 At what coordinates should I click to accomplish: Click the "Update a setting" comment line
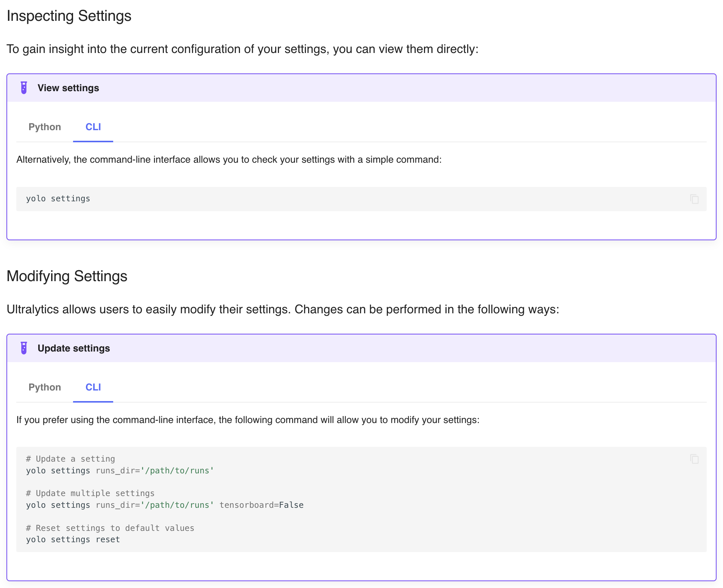point(70,458)
